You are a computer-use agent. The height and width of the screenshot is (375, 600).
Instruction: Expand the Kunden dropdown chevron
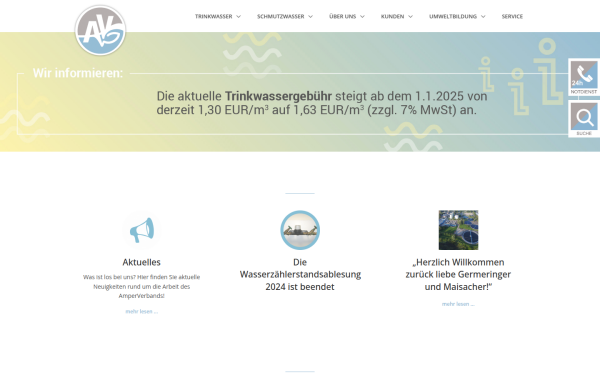tap(410, 16)
